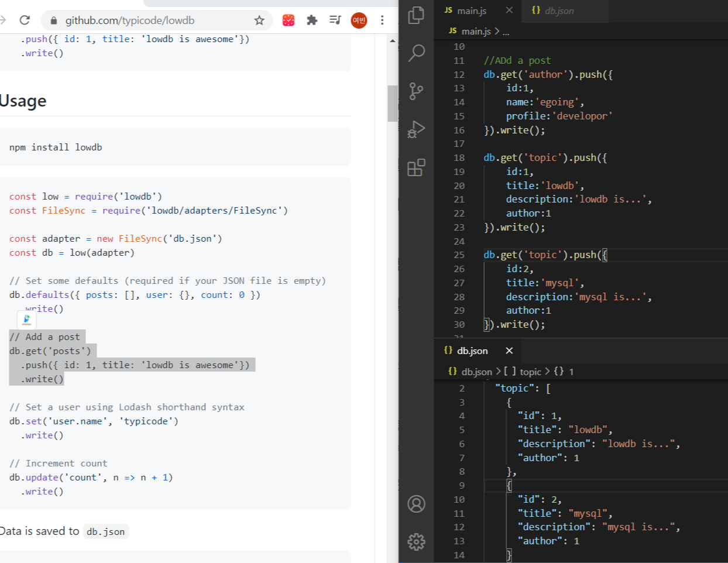Click the lock icon in address bar

pyautogui.click(x=54, y=20)
